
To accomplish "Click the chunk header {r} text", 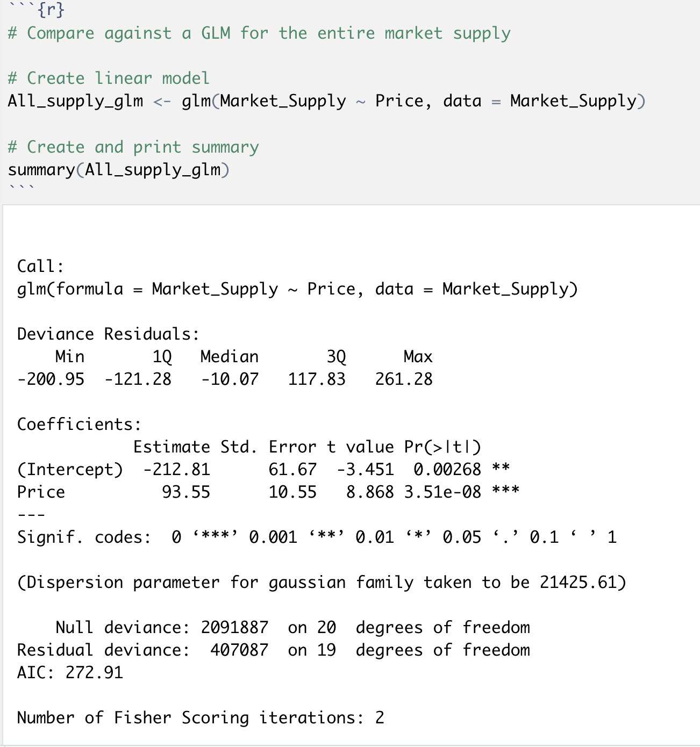I will [51, 10].
